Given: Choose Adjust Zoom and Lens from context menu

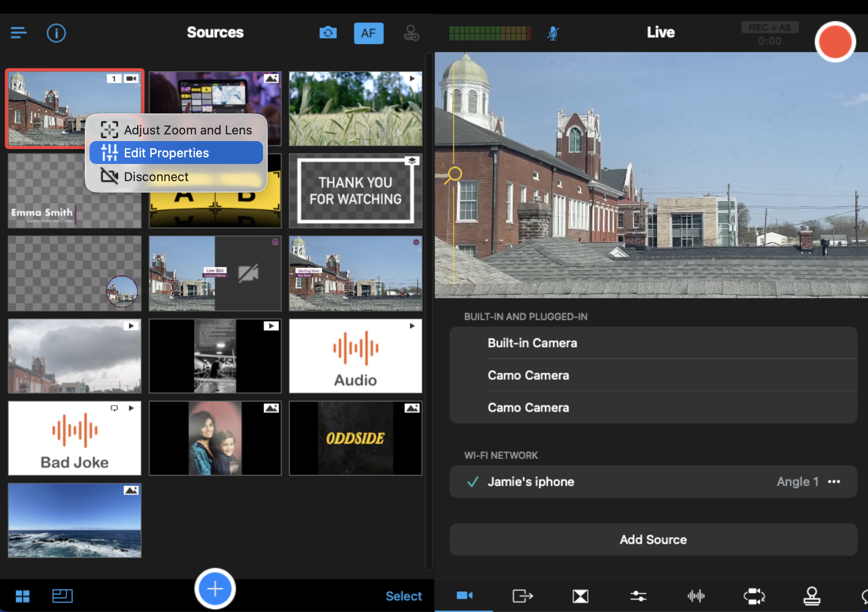Looking at the screenshot, I should 176,130.
